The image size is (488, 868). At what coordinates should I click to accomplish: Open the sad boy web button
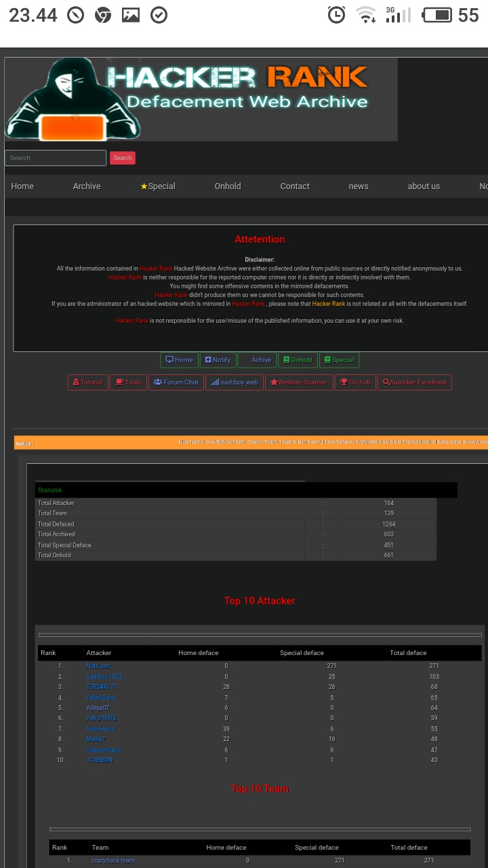pos(235,382)
